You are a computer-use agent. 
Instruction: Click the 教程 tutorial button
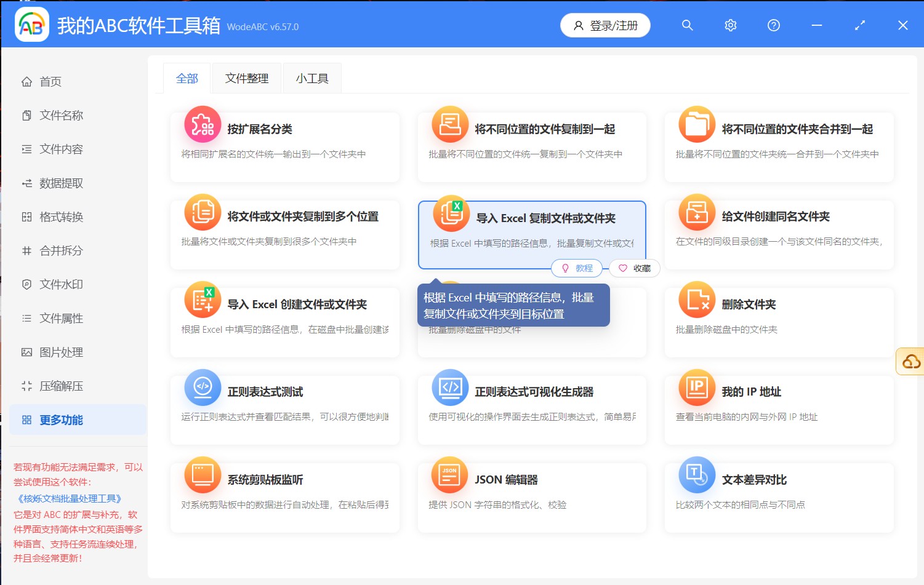tap(577, 268)
